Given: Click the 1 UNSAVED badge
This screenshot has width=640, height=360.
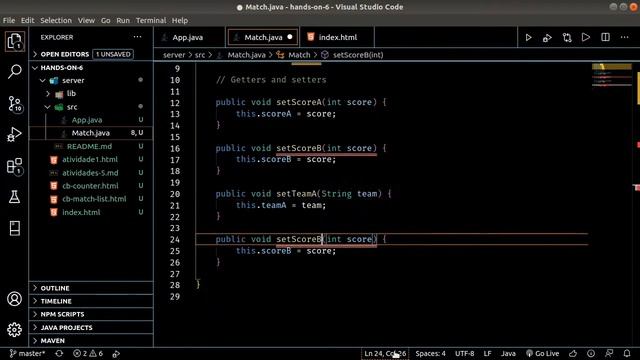Looking at the screenshot, I should (113, 54).
